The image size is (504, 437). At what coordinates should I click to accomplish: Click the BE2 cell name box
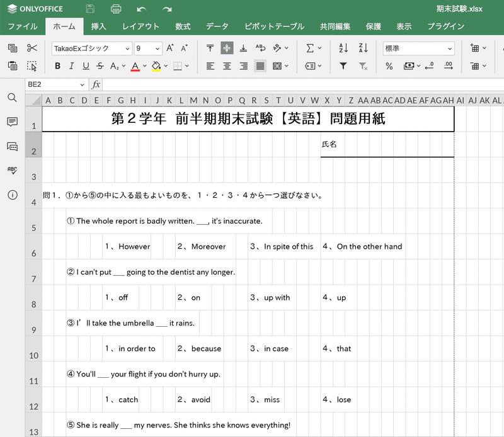[55, 84]
